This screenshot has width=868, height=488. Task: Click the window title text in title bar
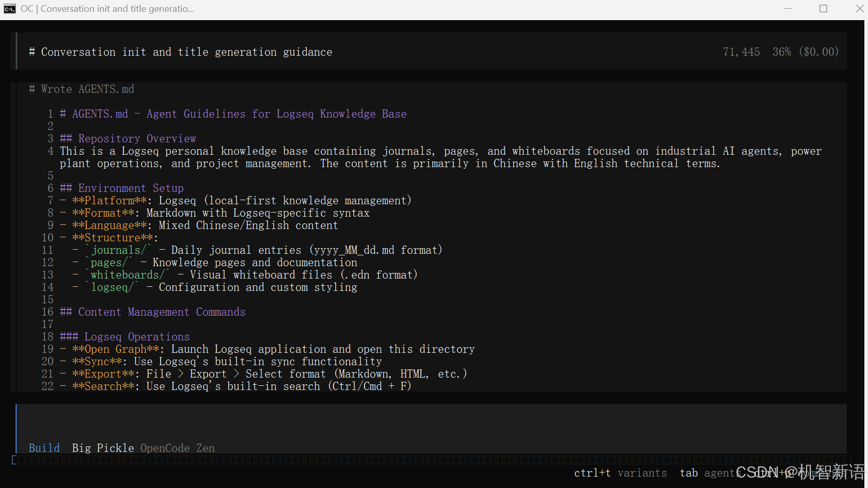(107, 9)
